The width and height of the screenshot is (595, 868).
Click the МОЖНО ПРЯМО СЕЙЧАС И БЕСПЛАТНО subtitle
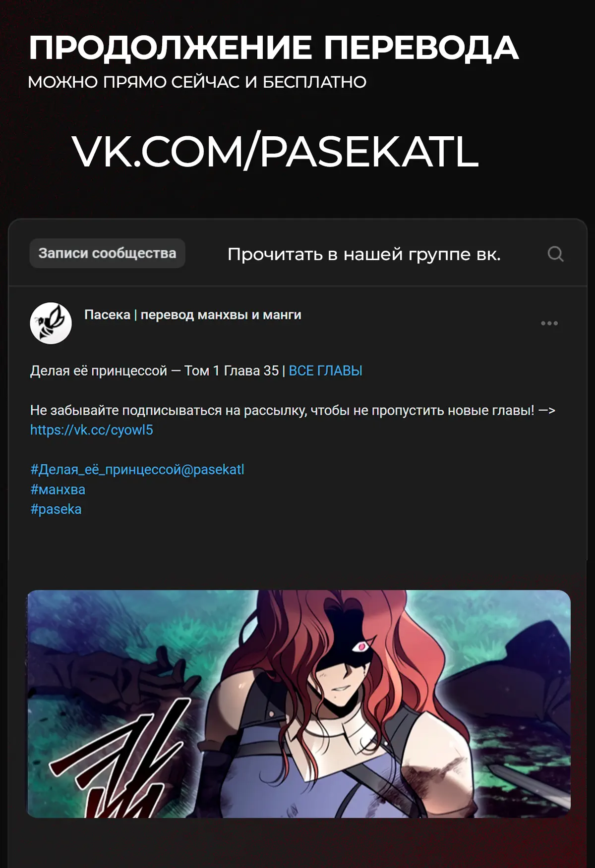(x=197, y=82)
